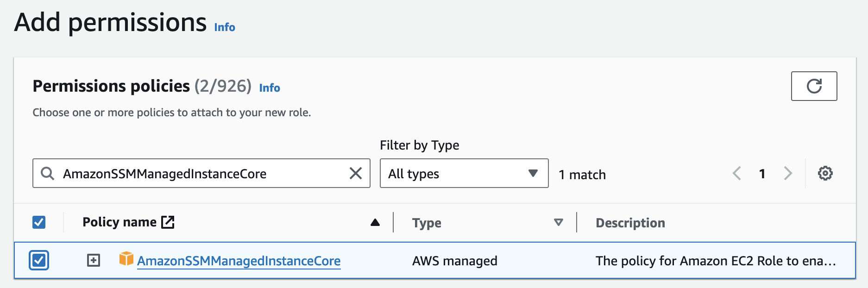
Task: Open table preferences gear icon
Action: (825, 173)
